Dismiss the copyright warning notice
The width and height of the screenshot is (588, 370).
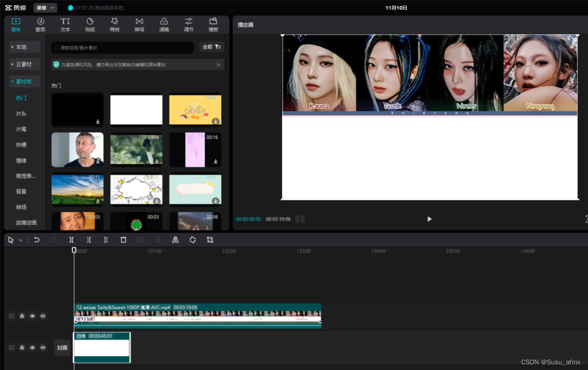pyautogui.click(x=219, y=64)
